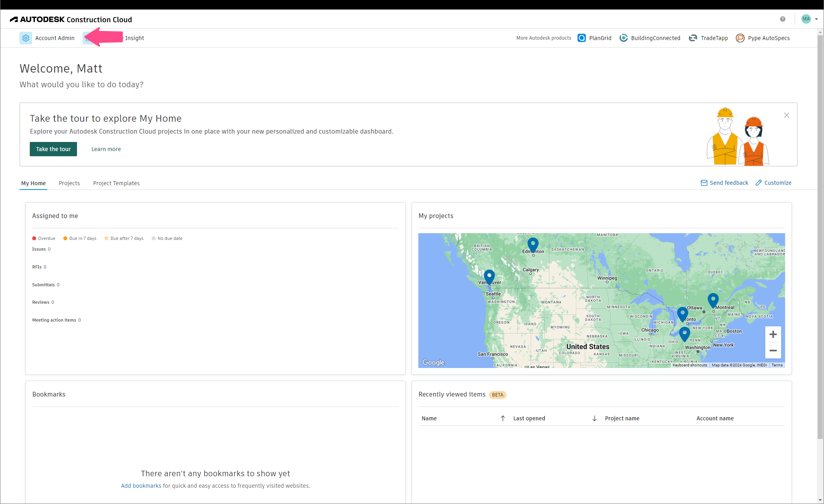Open BuildingConnected product icon

(x=624, y=38)
